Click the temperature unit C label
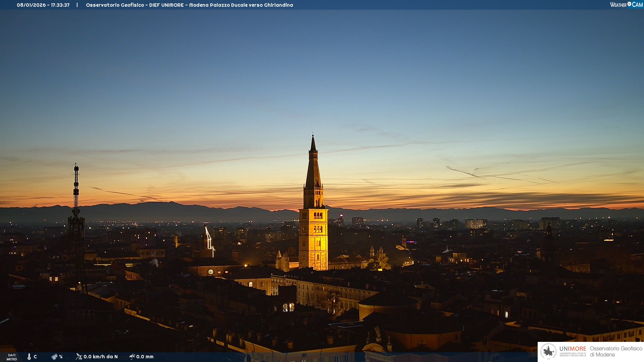 click(35, 357)
